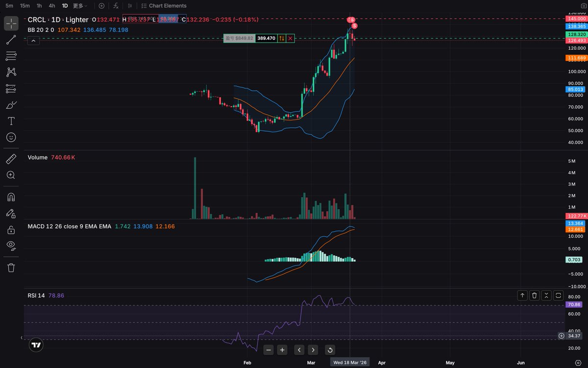The width and height of the screenshot is (588, 368).
Task: Toggle magnet snapping mode
Action: 11,197
